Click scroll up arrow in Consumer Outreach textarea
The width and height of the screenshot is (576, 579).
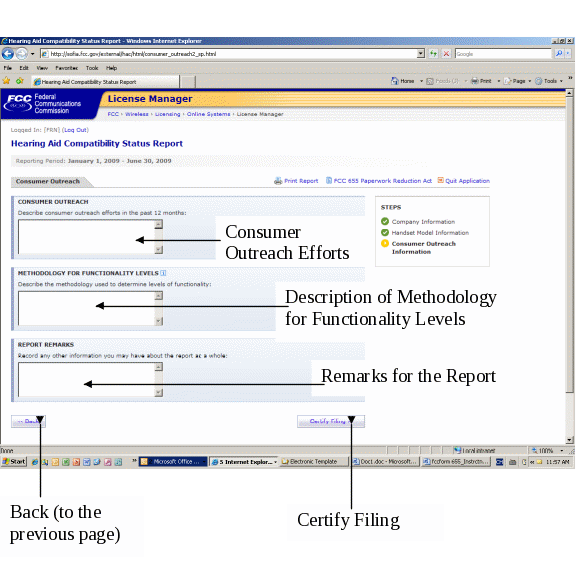tap(159, 224)
